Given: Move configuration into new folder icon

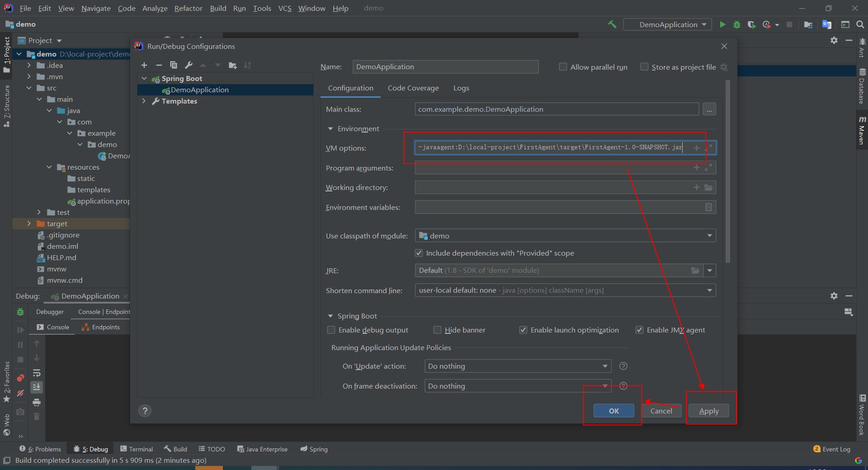Looking at the screenshot, I should pyautogui.click(x=233, y=65).
